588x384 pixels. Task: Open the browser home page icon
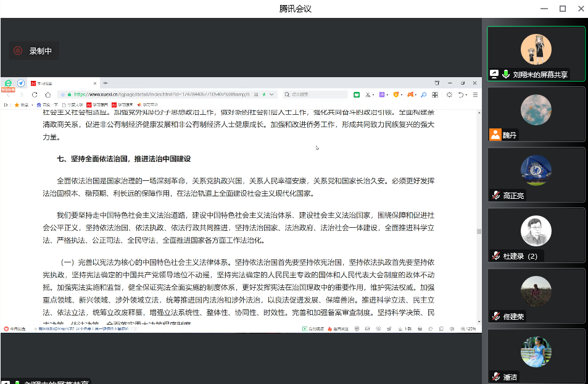(x=48, y=94)
